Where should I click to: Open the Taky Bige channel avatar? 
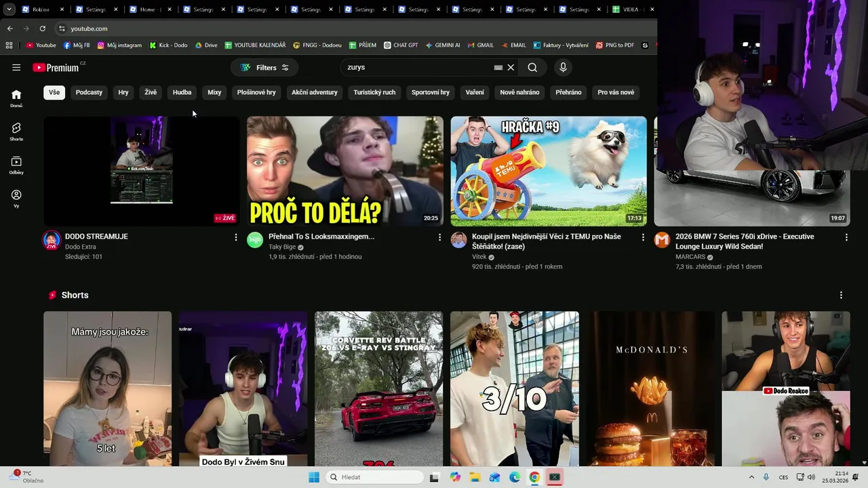point(255,240)
